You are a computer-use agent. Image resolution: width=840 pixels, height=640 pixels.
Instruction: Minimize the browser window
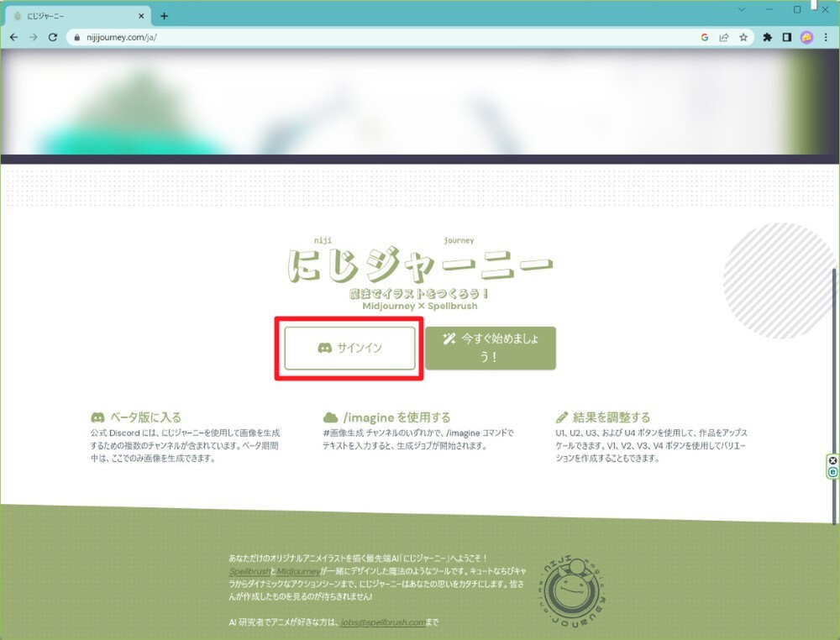point(769,9)
